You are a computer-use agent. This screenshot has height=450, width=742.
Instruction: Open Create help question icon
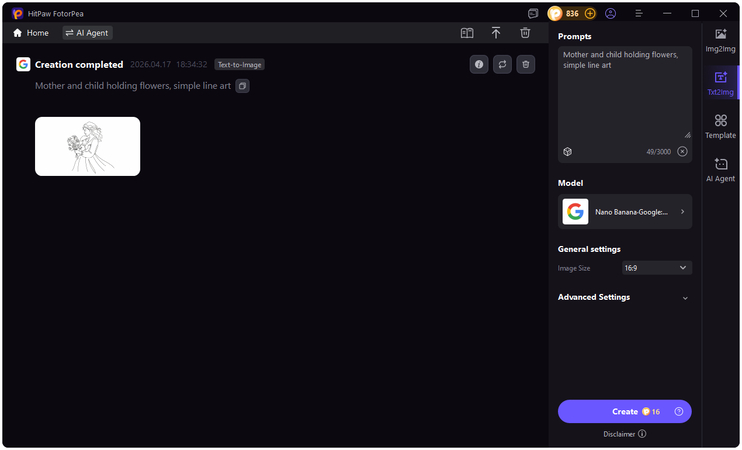click(x=679, y=411)
